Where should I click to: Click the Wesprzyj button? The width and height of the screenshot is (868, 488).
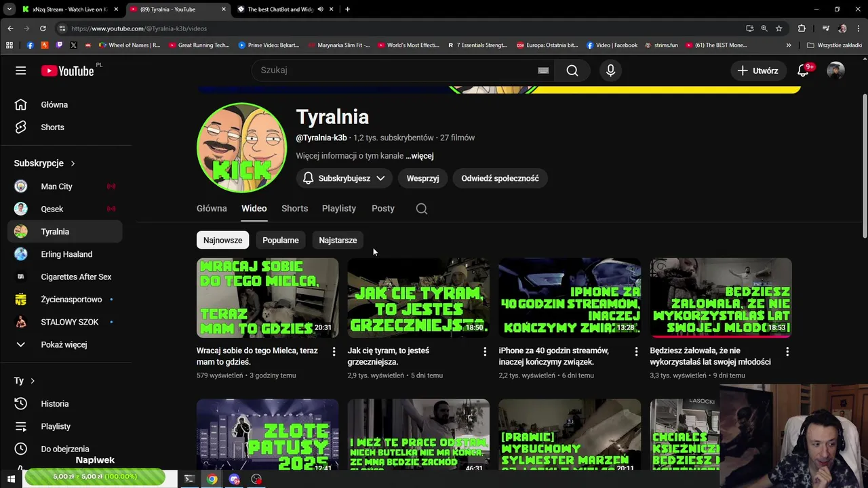(x=422, y=178)
